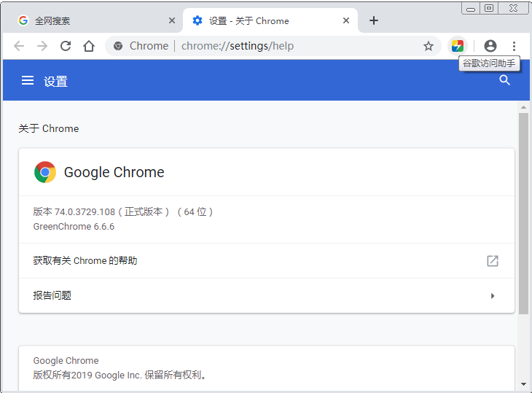Close the 全网搜索 tab

click(x=172, y=21)
